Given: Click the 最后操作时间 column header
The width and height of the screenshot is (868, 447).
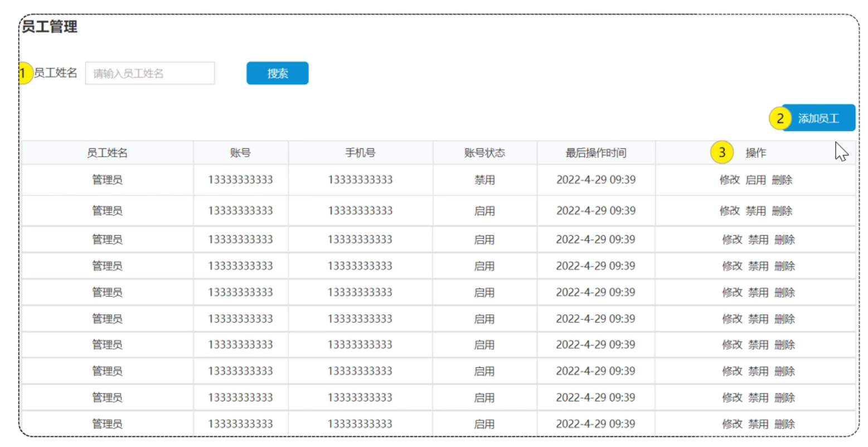Looking at the screenshot, I should click(x=596, y=153).
